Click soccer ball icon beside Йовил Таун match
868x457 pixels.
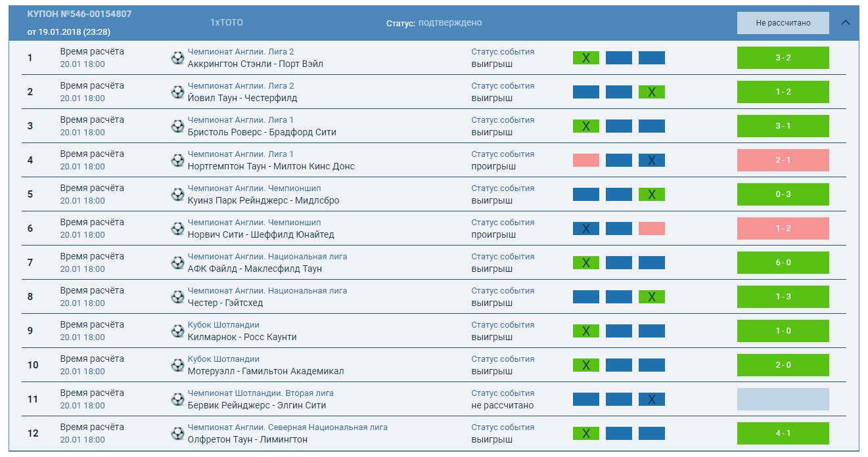pos(177,92)
